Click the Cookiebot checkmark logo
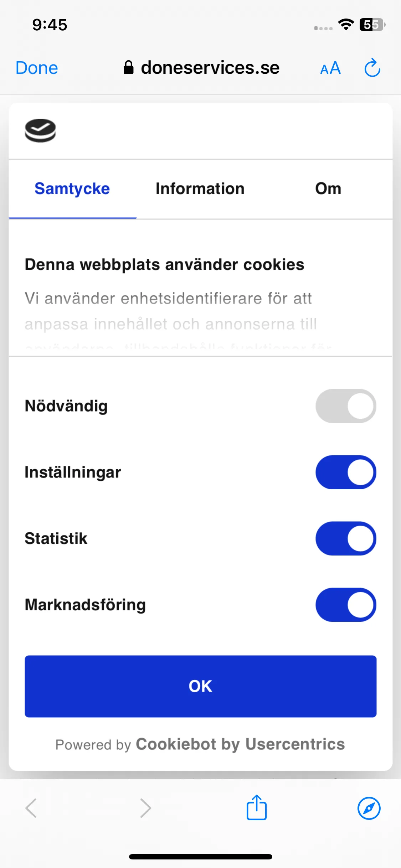The width and height of the screenshot is (401, 868). [40, 130]
